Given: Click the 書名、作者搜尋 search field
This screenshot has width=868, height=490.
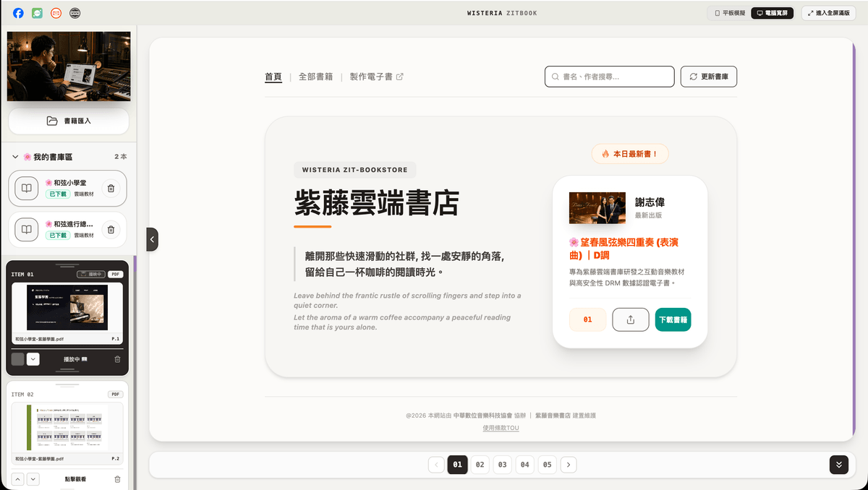Looking at the screenshot, I should 609,77.
